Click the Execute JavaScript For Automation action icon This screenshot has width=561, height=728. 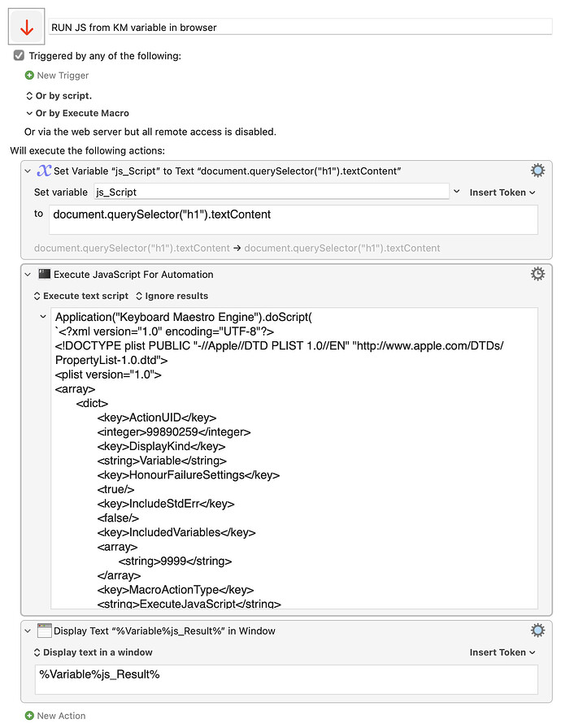(x=45, y=274)
